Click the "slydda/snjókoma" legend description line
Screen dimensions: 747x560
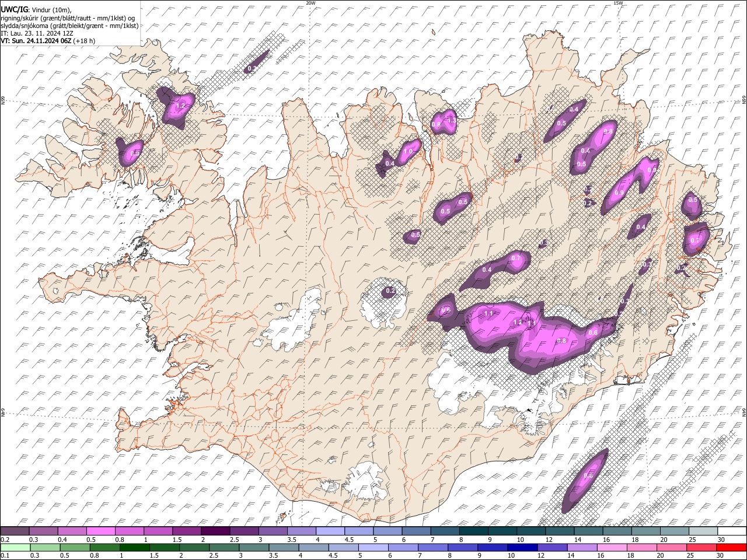tap(69, 26)
